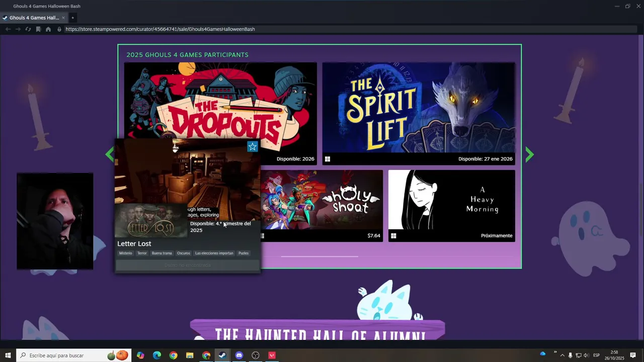Click the webcam overlay video

coord(55,221)
